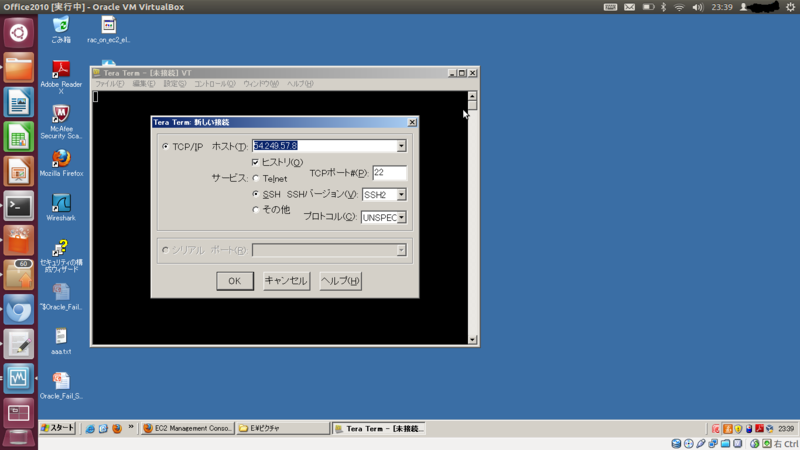Open the Serial port dropdown

(402, 250)
